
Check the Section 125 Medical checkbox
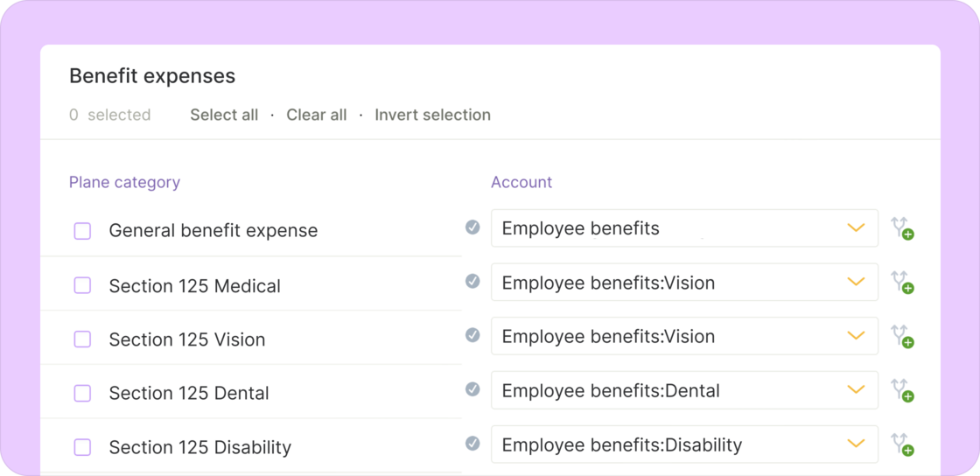pos(82,285)
